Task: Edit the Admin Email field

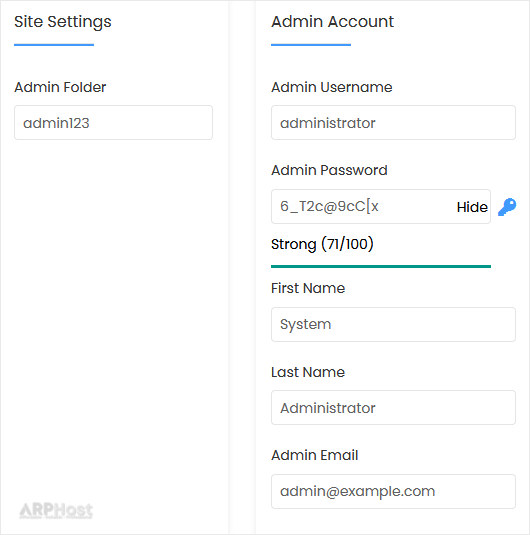Action: [393, 491]
